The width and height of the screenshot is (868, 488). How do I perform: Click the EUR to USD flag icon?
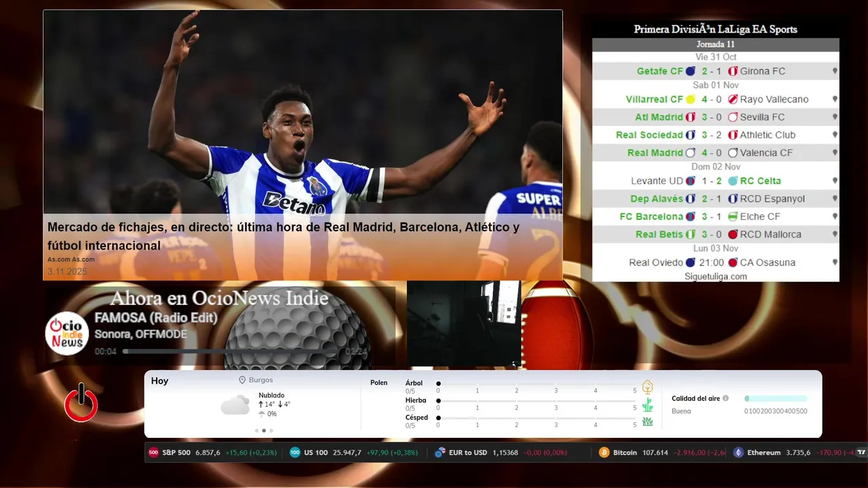coord(440,453)
